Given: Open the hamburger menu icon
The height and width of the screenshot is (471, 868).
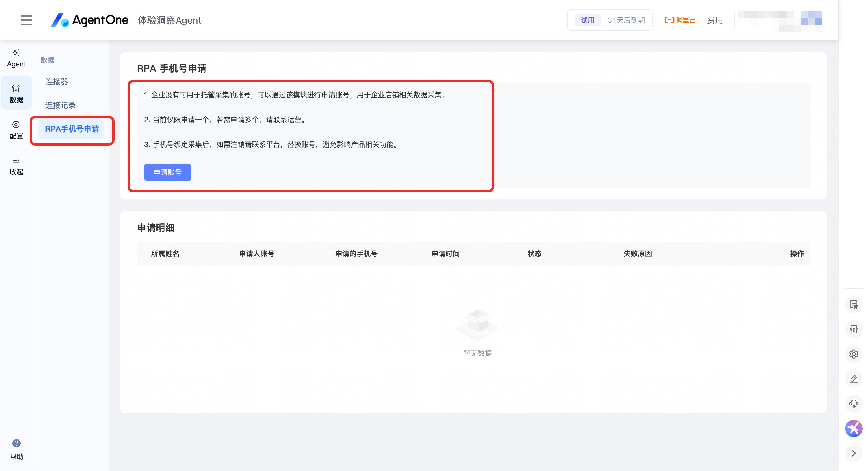Looking at the screenshot, I should tap(26, 20).
